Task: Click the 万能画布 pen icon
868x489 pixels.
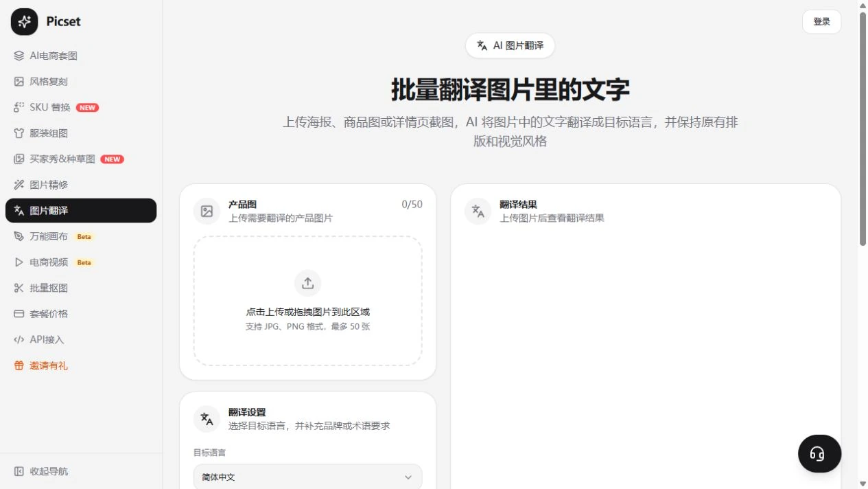Action: tap(19, 236)
